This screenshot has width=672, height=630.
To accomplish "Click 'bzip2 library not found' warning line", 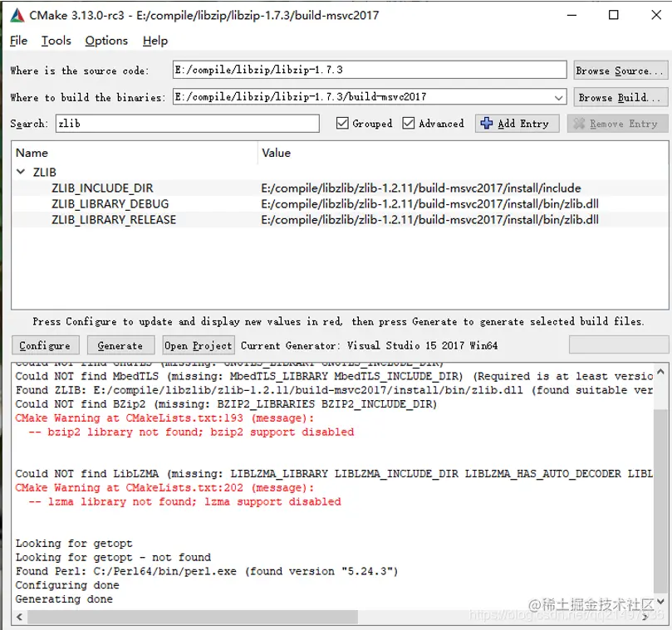I will pyautogui.click(x=191, y=432).
